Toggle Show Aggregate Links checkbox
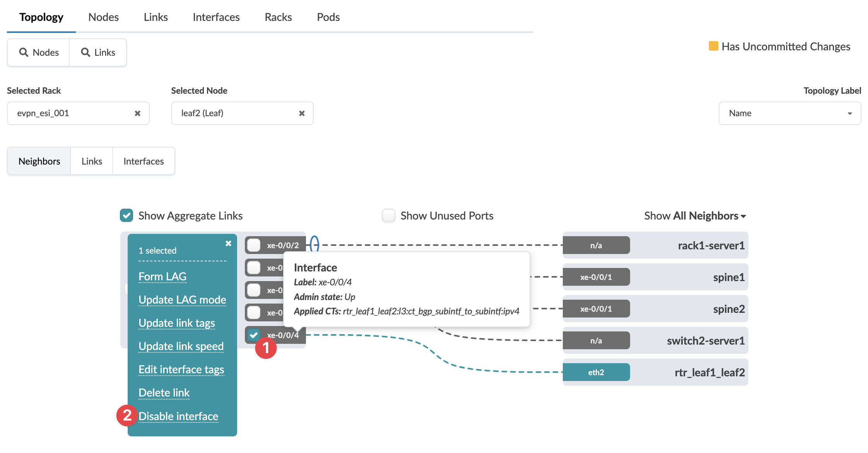The height and width of the screenshot is (453, 868). coord(126,216)
